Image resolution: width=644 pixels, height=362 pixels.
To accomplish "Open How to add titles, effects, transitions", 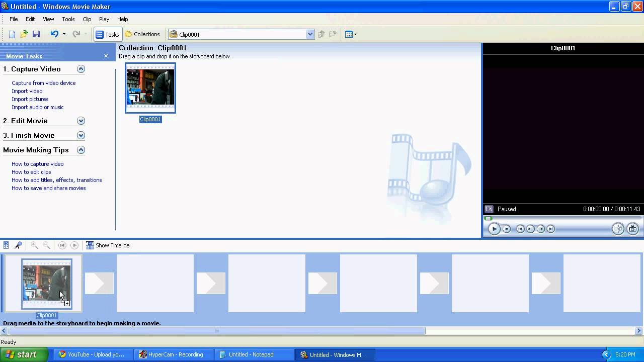I will 57,180.
